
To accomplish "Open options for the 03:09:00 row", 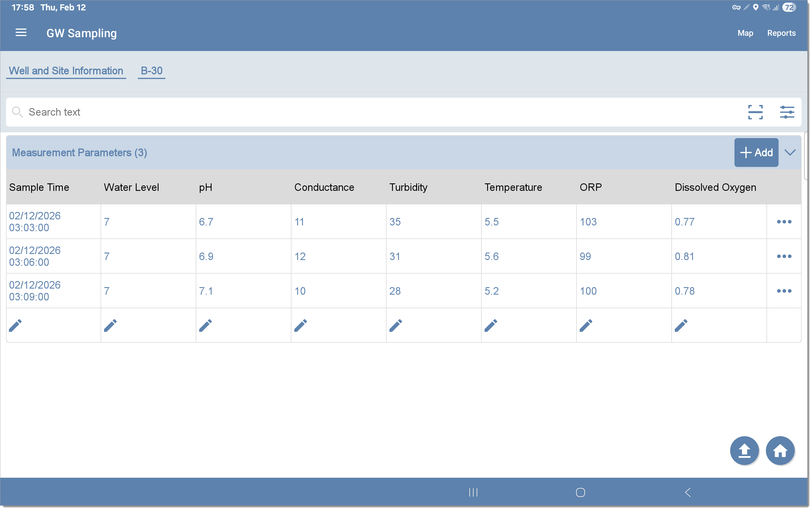I will [x=784, y=291].
